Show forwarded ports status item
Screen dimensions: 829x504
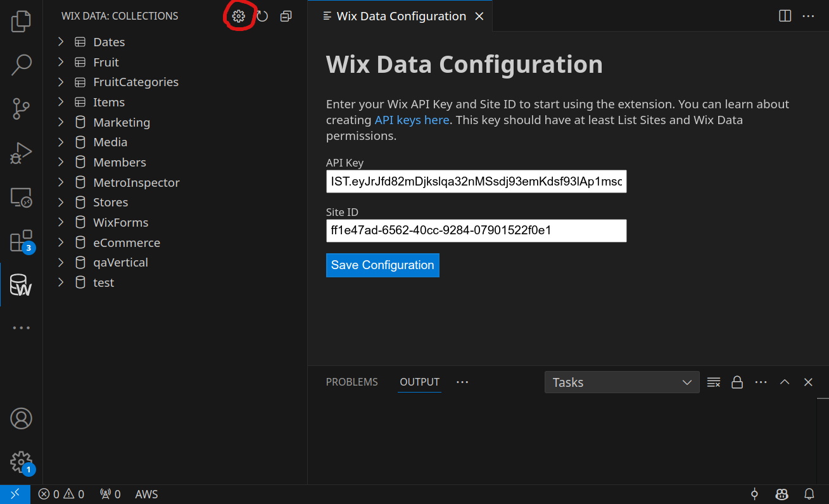click(110, 495)
